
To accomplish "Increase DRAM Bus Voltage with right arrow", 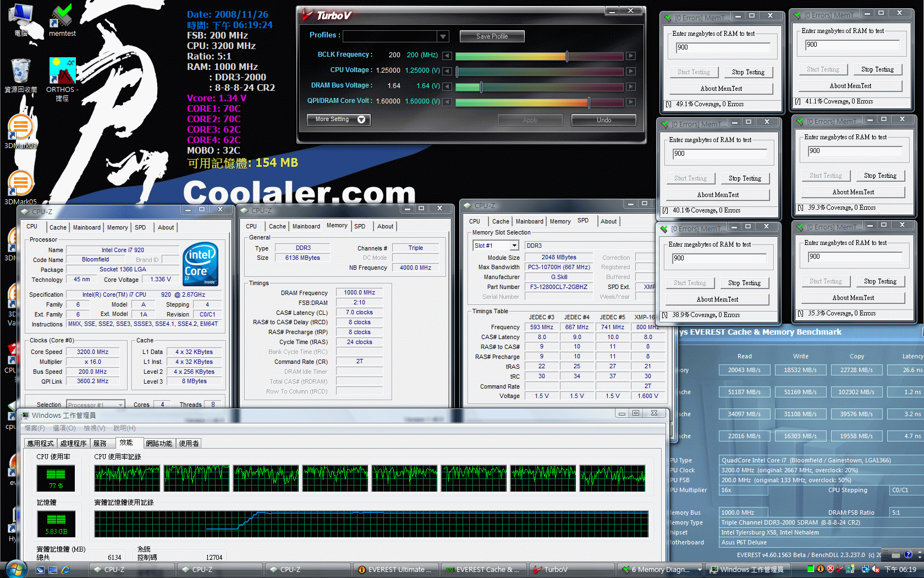I will 631,86.
